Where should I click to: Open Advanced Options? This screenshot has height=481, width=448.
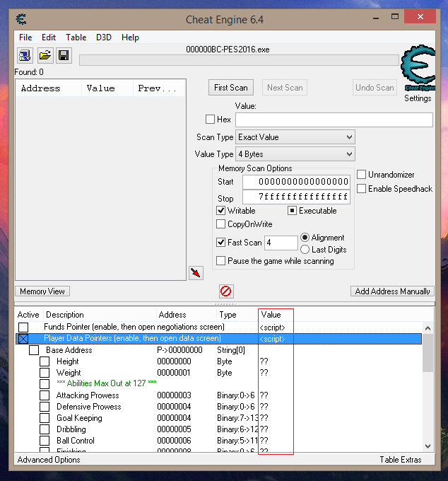pos(49,460)
